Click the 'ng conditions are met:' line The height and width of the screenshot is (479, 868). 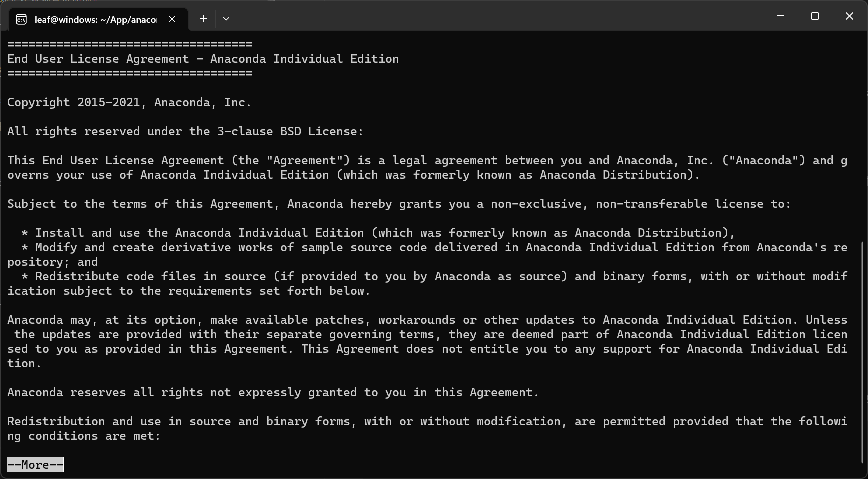[84, 436]
